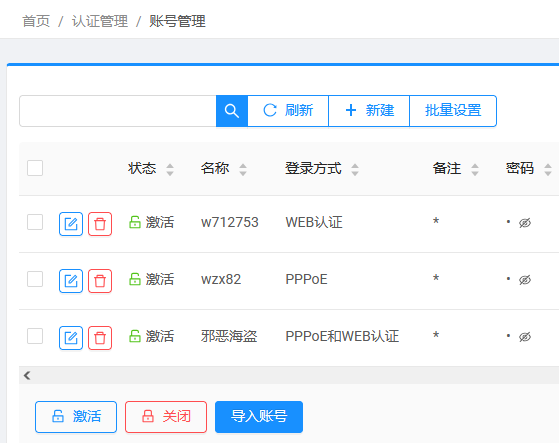This screenshot has height=443, width=559.
Task: Reveal the 邪恶海盗 password
Action: tap(525, 337)
